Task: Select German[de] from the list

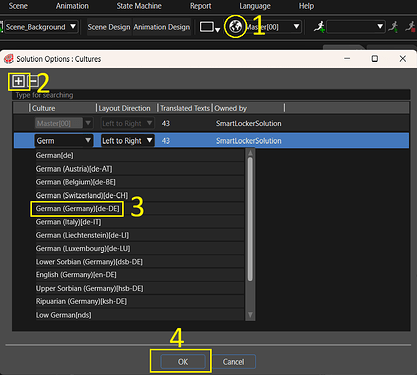Action: (x=140, y=155)
